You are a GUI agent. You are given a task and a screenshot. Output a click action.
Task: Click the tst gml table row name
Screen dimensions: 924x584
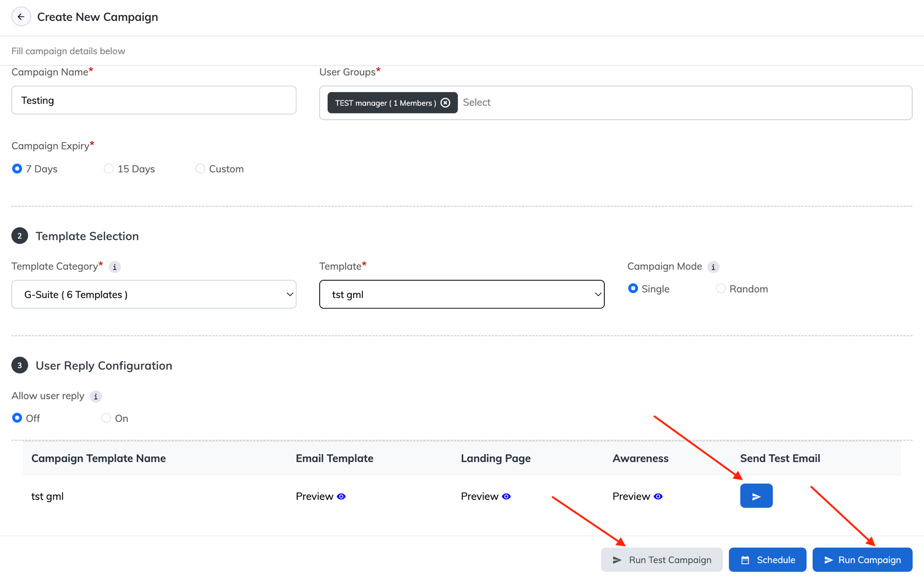(47, 496)
